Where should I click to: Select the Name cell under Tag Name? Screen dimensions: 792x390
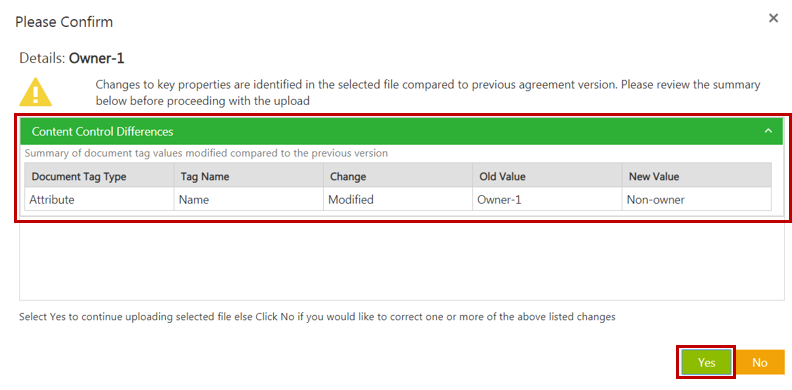(x=249, y=200)
